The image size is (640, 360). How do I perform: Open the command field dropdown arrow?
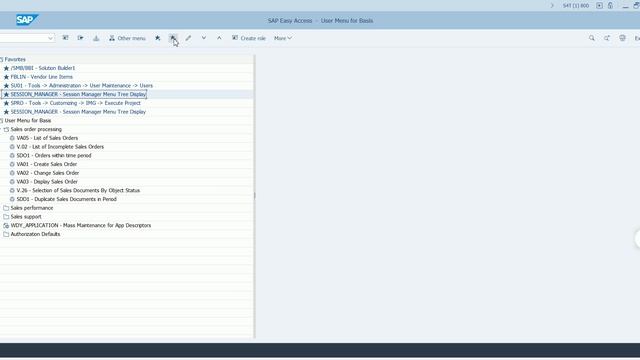50,38
